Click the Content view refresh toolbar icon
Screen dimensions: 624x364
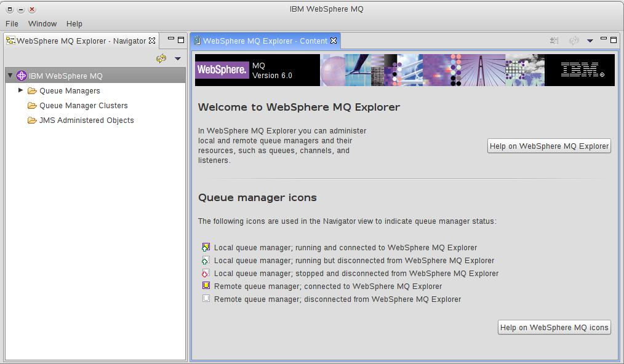point(574,41)
